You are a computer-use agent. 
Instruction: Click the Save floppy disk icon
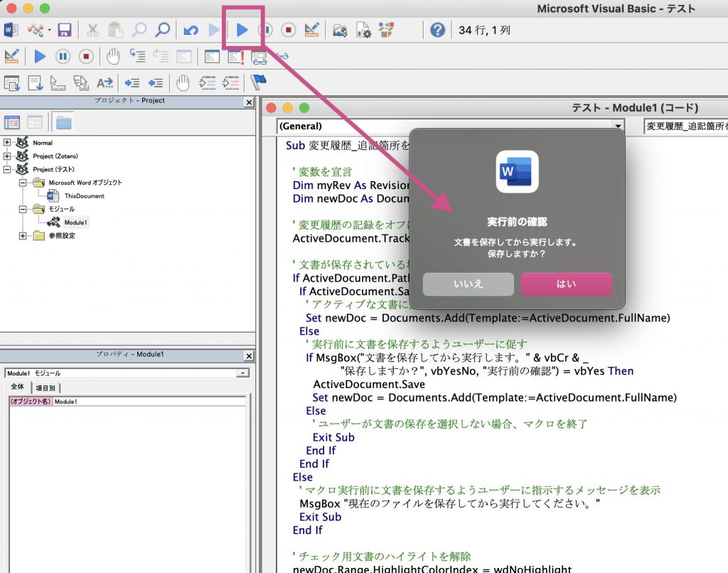tap(64, 30)
